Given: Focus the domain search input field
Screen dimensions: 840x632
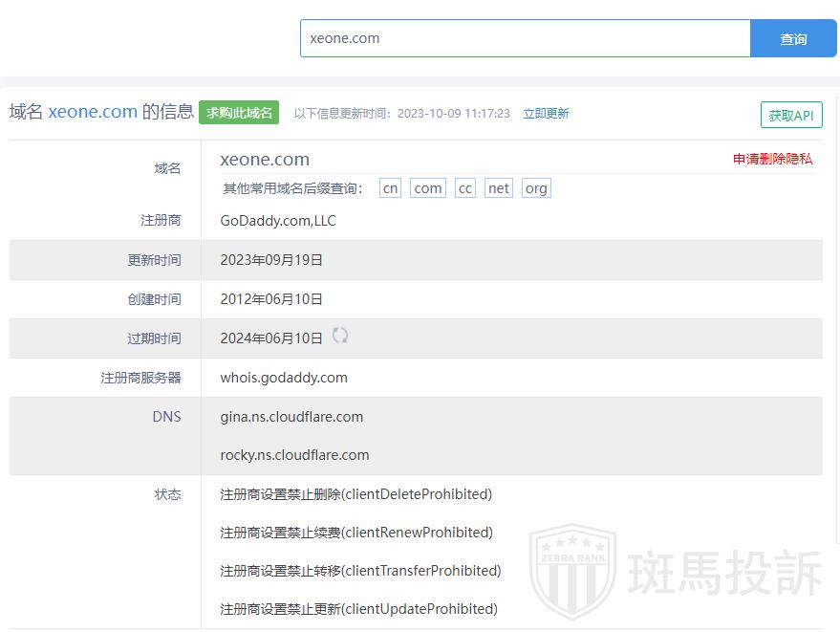Looking at the screenshot, I should (x=525, y=38).
